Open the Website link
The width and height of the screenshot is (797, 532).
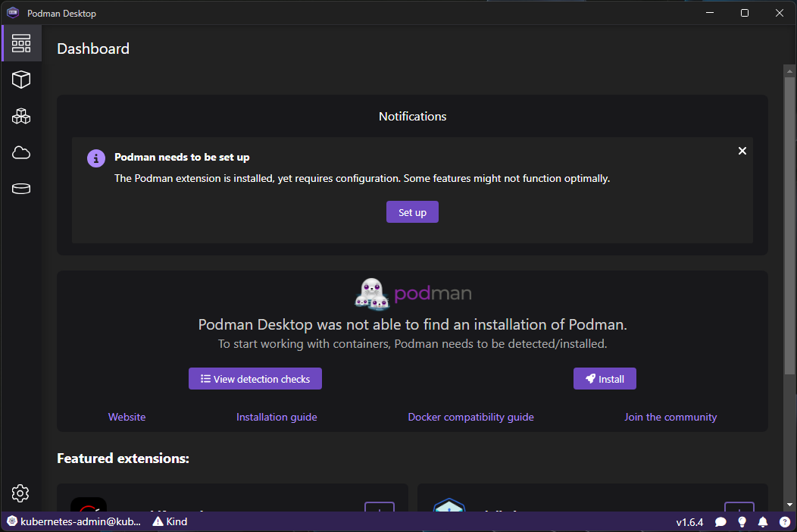click(x=127, y=417)
